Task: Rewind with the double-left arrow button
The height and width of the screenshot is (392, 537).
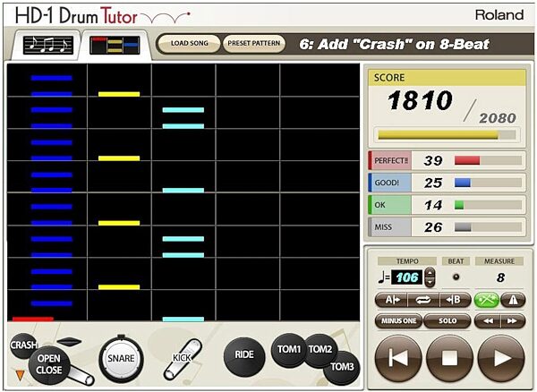Action: pos(488,321)
